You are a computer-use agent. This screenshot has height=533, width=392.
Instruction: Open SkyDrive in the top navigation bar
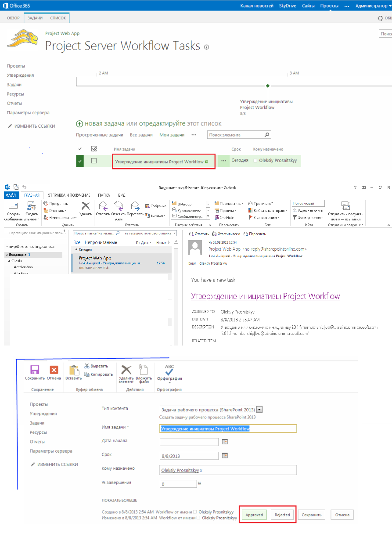click(x=288, y=6)
